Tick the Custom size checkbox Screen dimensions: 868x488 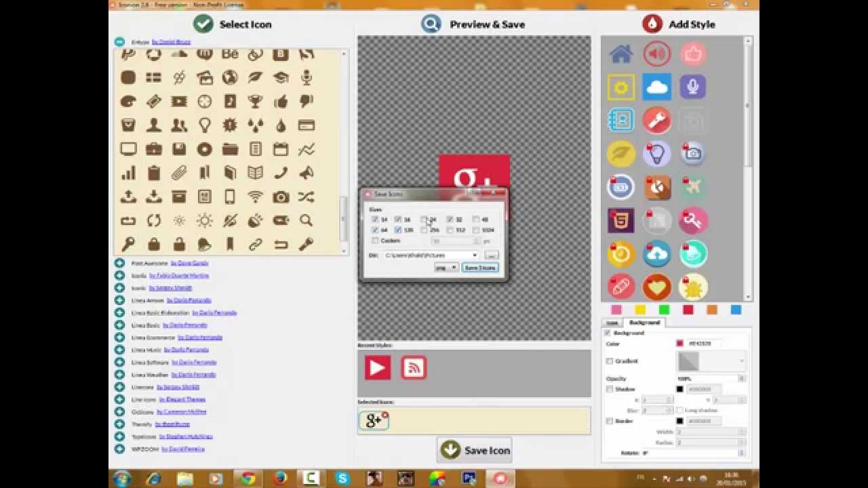375,241
